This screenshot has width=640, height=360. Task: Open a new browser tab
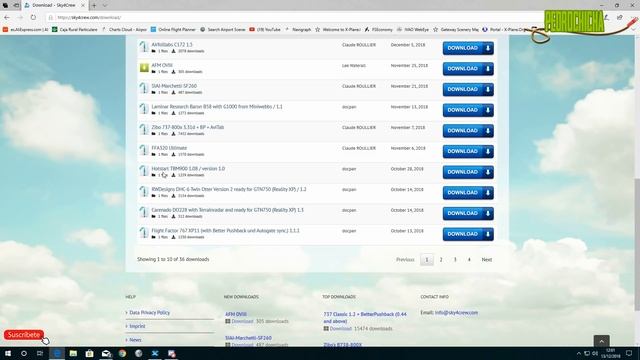pyautogui.click(x=94, y=5)
